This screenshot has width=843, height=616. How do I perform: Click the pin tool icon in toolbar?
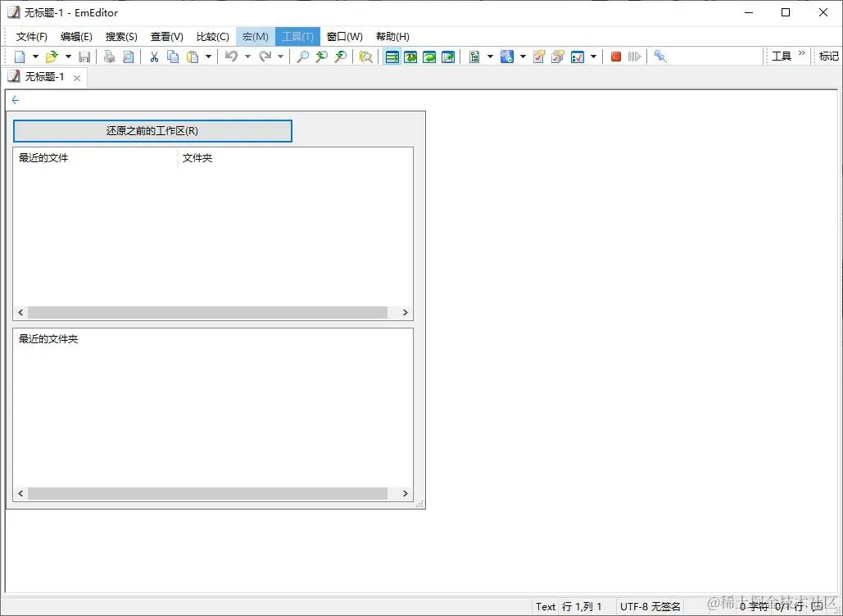pos(660,57)
